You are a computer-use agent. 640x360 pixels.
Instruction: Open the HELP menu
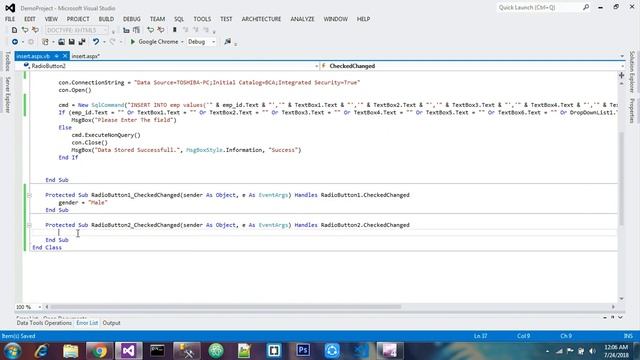coord(363,19)
